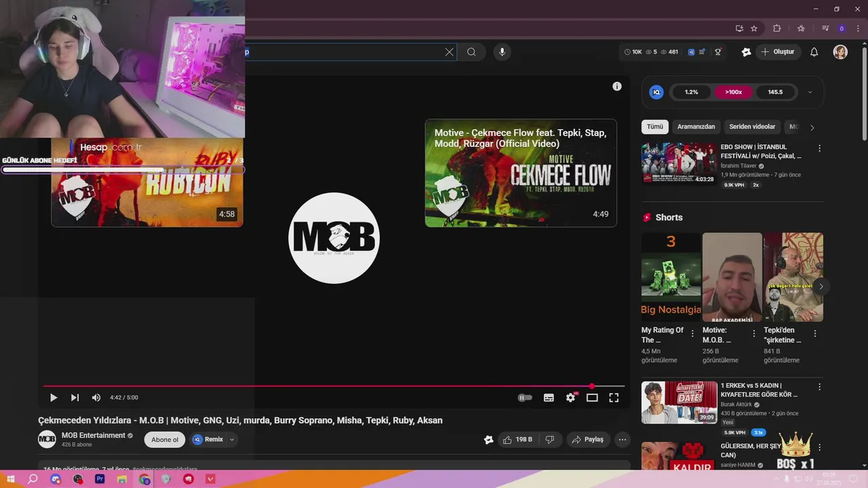Image resolution: width=868 pixels, height=488 pixels.
Task: Open the more actions ellipsis below video
Action: click(623, 440)
